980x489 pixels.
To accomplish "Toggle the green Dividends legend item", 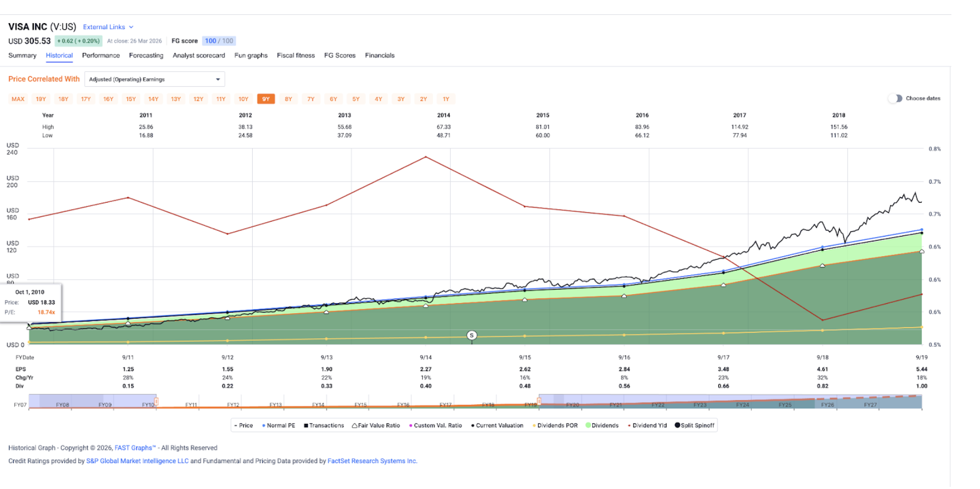I will [602, 425].
